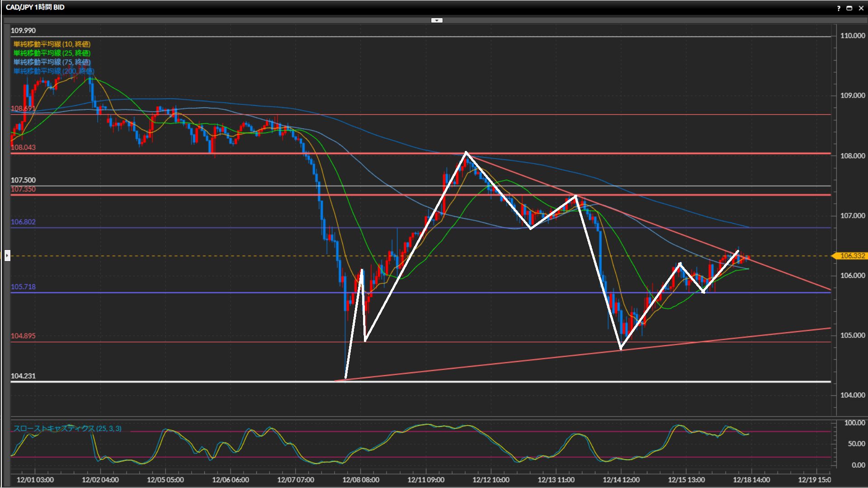Expand the left side panel arrow

click(x=7, y=256)
